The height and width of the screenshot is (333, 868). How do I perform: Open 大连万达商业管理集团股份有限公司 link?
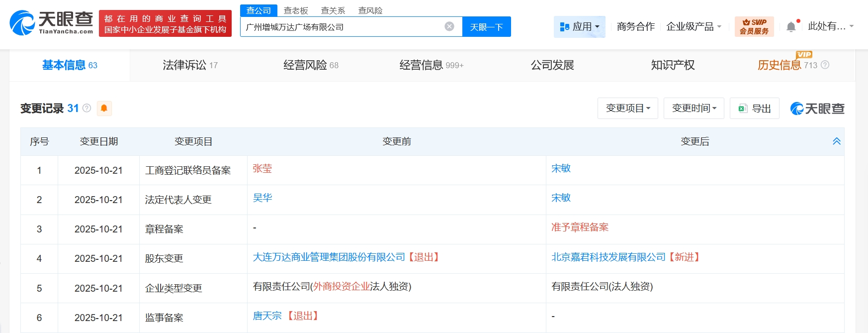(329, 257)
